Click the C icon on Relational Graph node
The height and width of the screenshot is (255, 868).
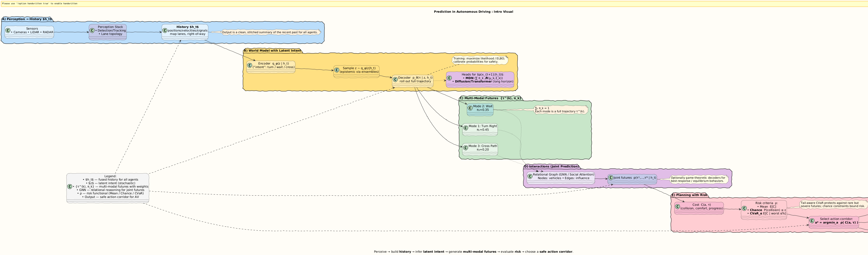530,176
